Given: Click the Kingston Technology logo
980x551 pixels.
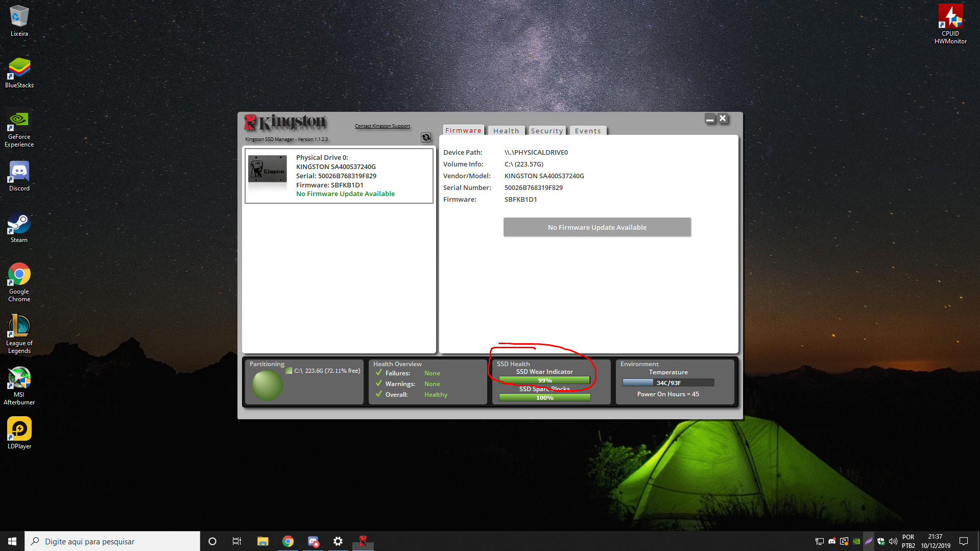Looking at the screenshot, I should (285, 123).
